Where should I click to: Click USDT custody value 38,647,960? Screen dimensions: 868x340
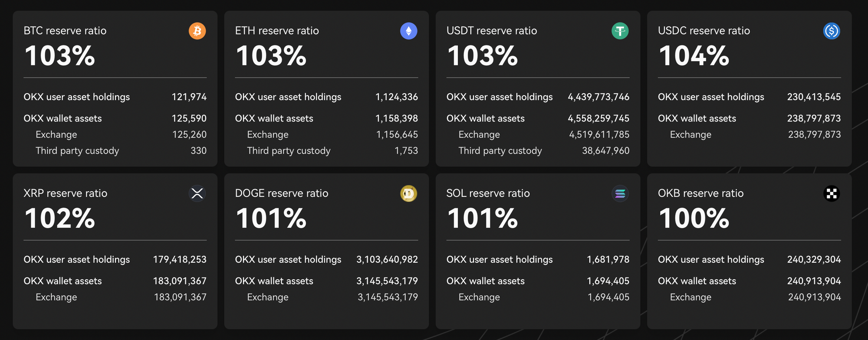[x=606, y=150]
